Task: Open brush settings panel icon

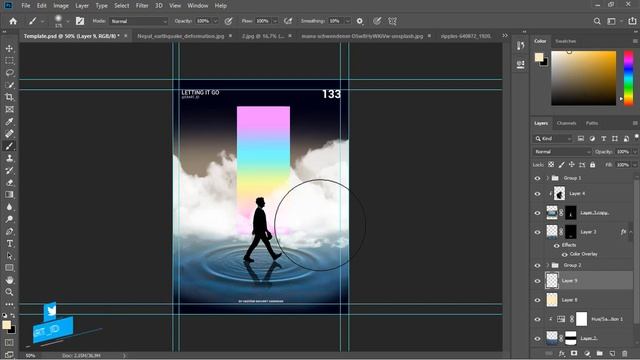Action: [80, 21]
